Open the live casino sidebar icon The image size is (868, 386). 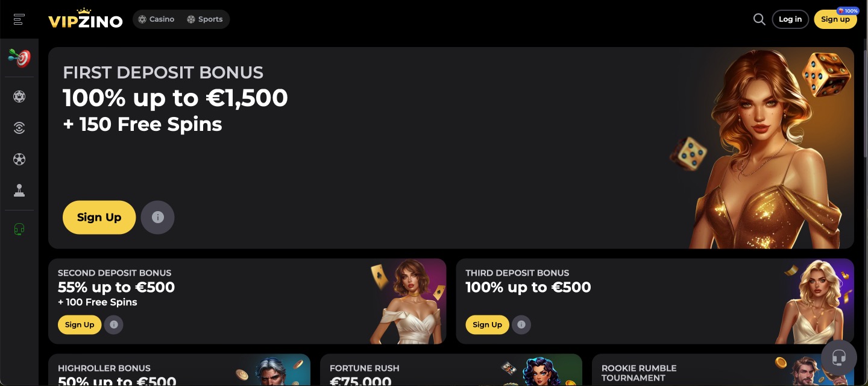click(x=19, y=128)
